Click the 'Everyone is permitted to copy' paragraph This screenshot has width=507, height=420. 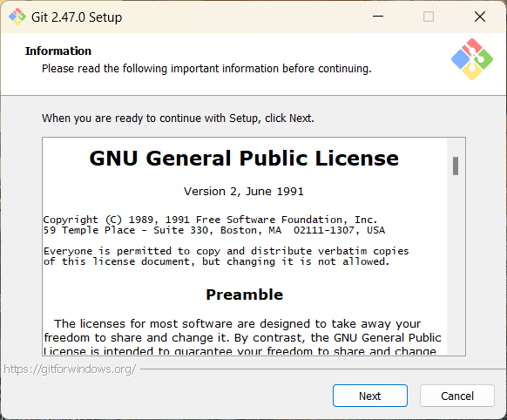pyautogui.click(x=226, y=256)
